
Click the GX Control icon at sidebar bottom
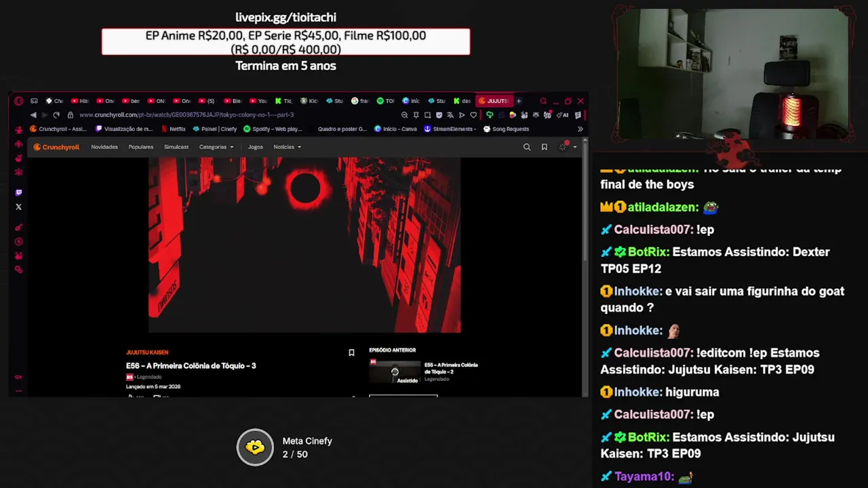tap(18, 377)
